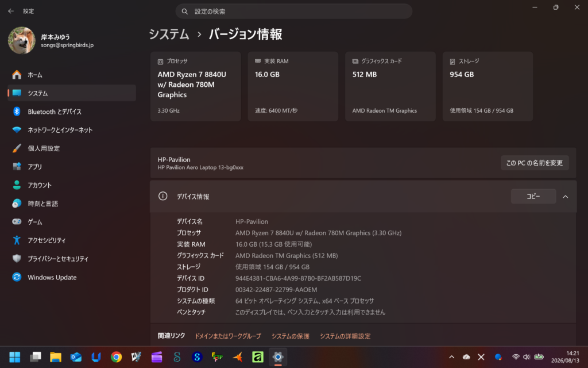The width and height of the screenshot is (588, 368).
Task: Open the purple clapperboard app on taskbar
Action: tap(157, 357)
